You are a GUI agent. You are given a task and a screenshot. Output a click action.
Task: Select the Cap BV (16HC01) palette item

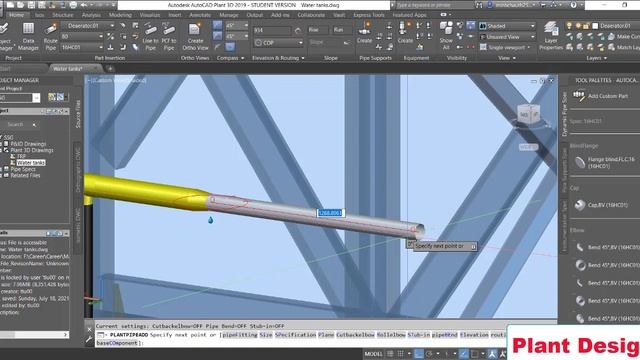coord(601,205)
